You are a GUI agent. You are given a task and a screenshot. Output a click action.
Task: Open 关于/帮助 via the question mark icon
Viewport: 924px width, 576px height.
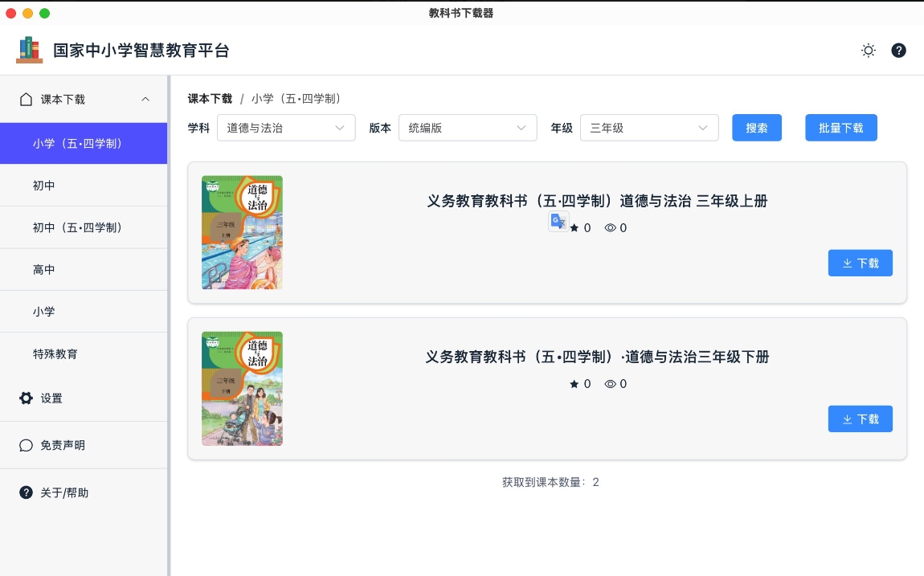point(26,492)
